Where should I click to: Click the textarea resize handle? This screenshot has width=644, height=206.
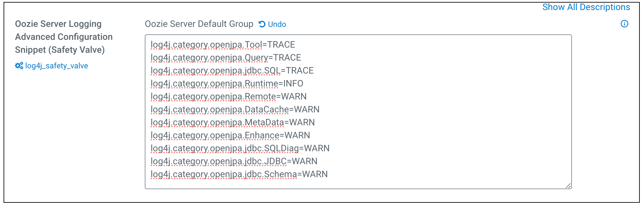(x=567, y=186)
